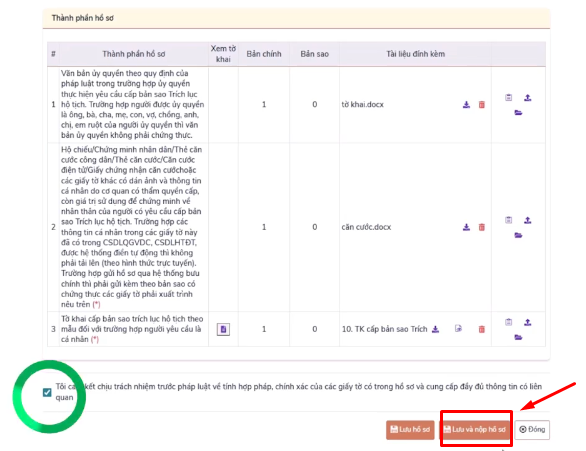Click the Bản sao value 0 in the tờ khai.docx row

(315, 105)
